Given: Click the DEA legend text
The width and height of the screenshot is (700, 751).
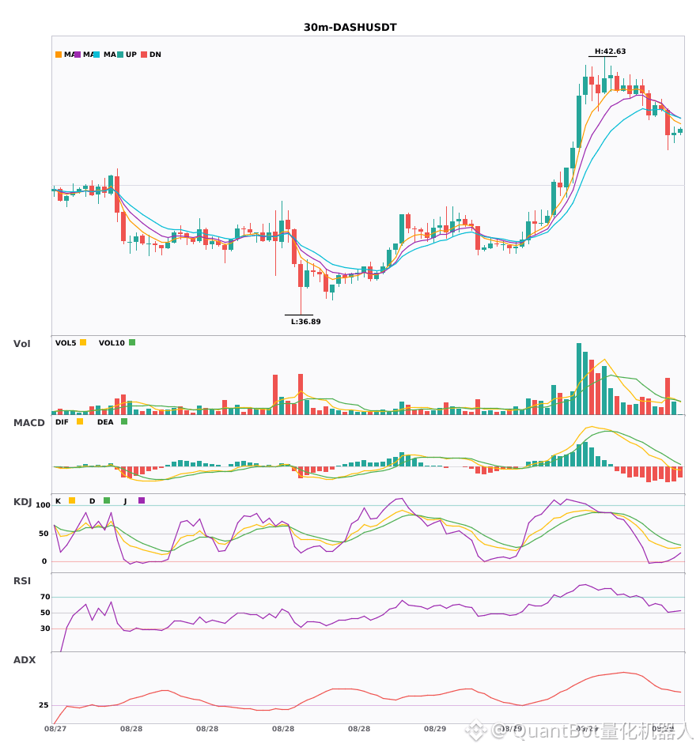Looking at the screenshot, I should [x=105, y=422].
